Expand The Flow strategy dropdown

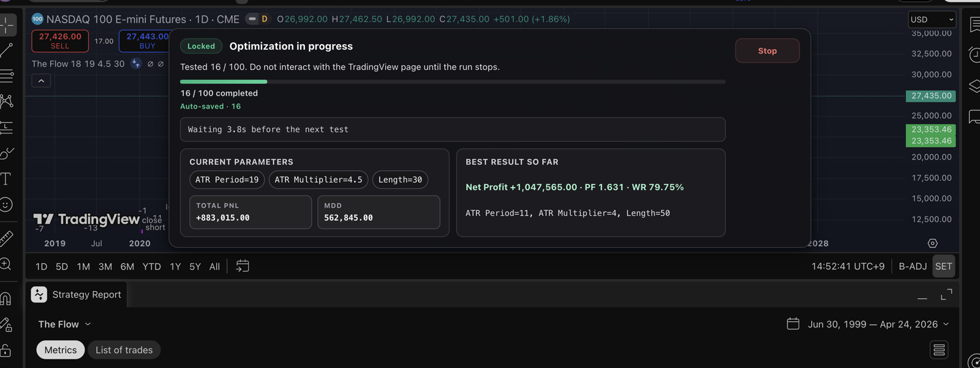pos(64,324)
